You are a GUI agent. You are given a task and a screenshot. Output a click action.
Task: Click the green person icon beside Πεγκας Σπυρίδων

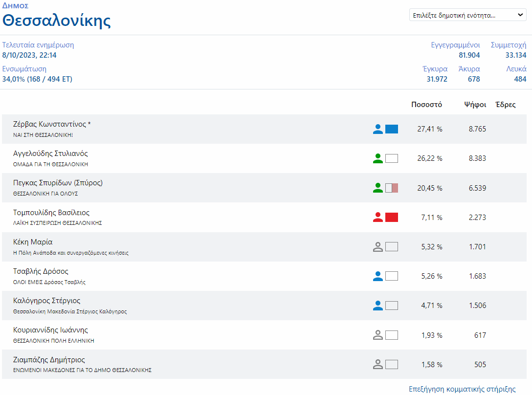[377, 188]
